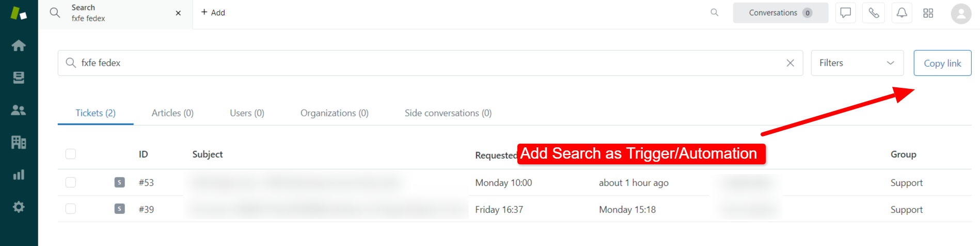Clear the fxfe fedex search field
This screenshot has width=980, height=246.
pyautogui.click(x=790, y=63)
